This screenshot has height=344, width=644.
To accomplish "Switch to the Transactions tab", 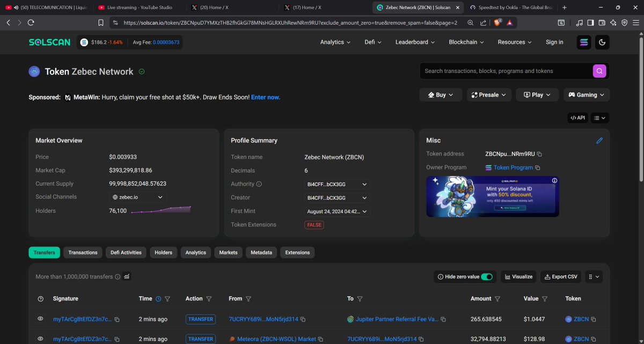I will [83, 253].
